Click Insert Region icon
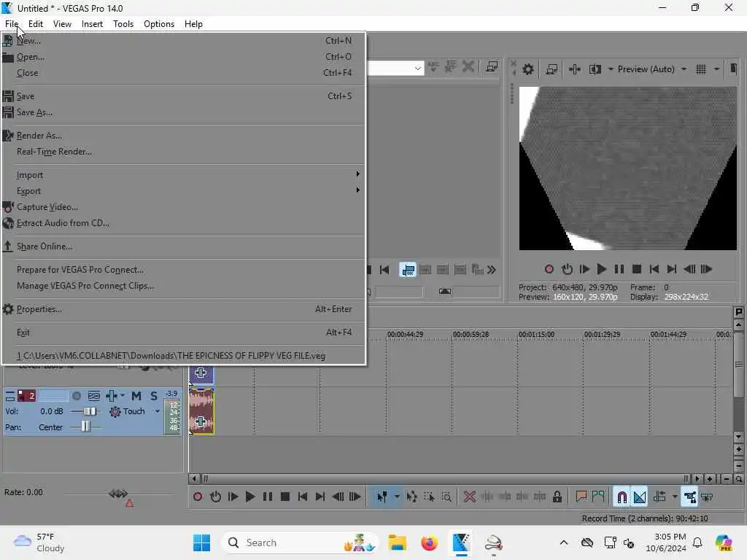747x560 pixels. tap(598, 497)
